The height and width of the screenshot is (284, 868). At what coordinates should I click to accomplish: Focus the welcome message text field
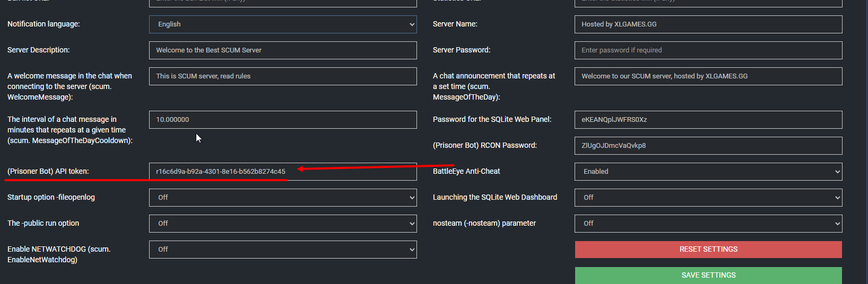click(x=283, y=76)
